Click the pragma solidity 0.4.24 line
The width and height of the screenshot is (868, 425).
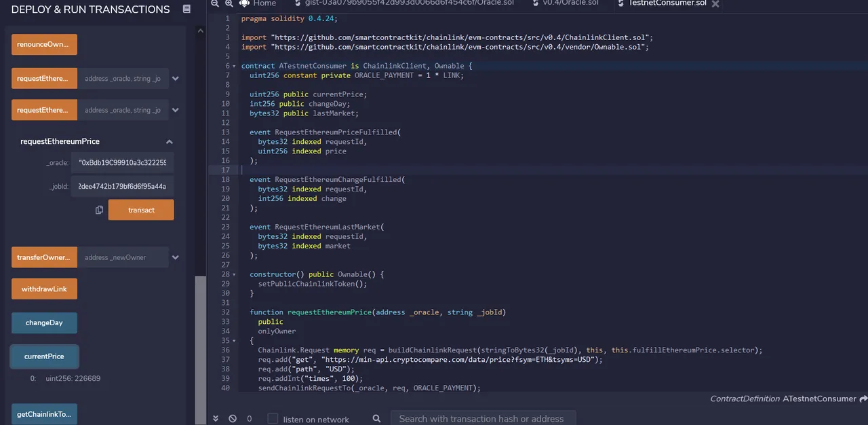[x=290, y=18]
